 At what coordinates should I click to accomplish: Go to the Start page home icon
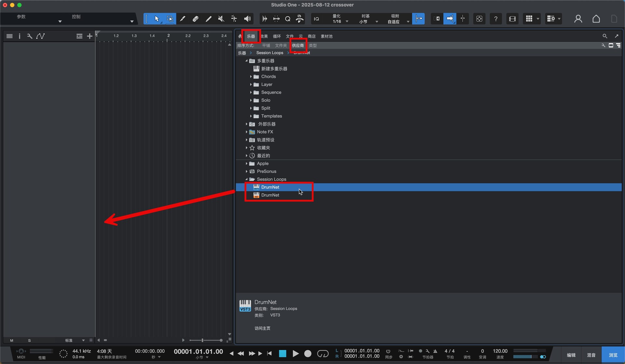(x=596, y=19)
